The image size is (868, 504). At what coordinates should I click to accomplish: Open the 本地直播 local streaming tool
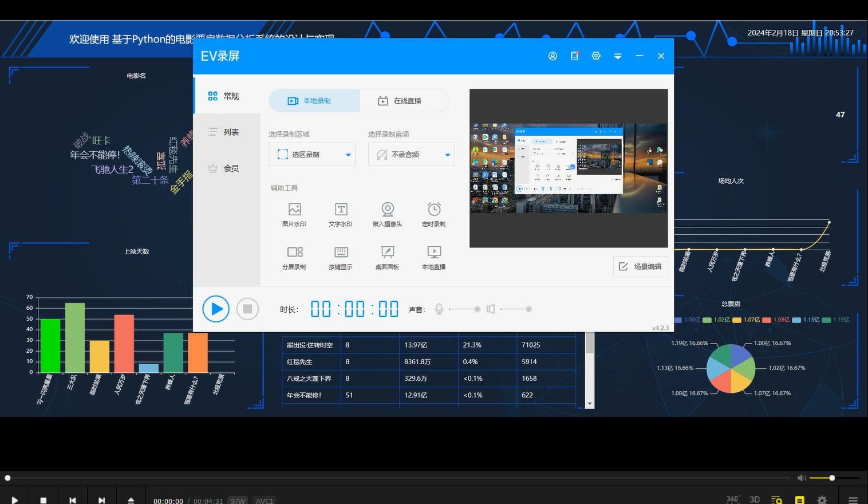[x=433, y=257]
